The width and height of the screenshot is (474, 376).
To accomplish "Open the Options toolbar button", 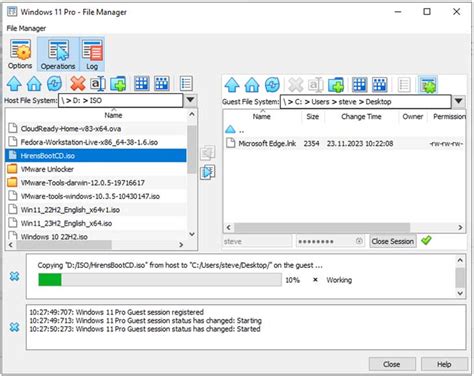I will (x=20, y=54).
